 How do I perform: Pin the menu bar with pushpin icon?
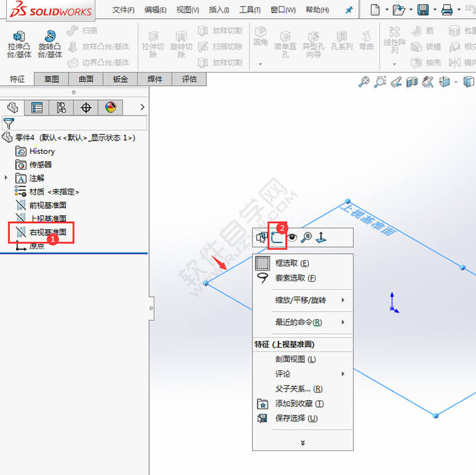click(349, 10)
